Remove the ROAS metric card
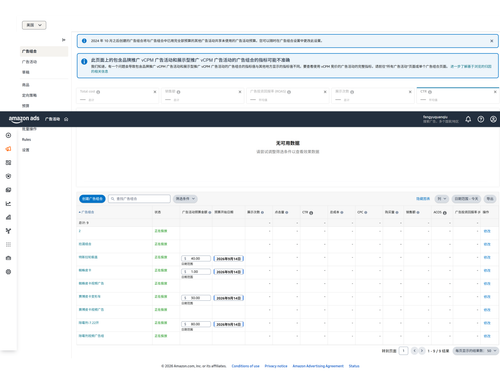 coord(325,92)
